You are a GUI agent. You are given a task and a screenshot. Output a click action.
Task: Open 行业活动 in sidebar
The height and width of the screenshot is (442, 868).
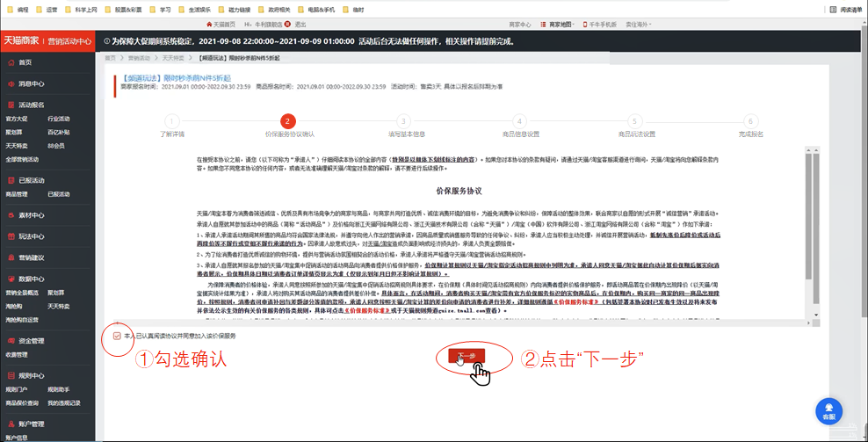tap(59, 119)
